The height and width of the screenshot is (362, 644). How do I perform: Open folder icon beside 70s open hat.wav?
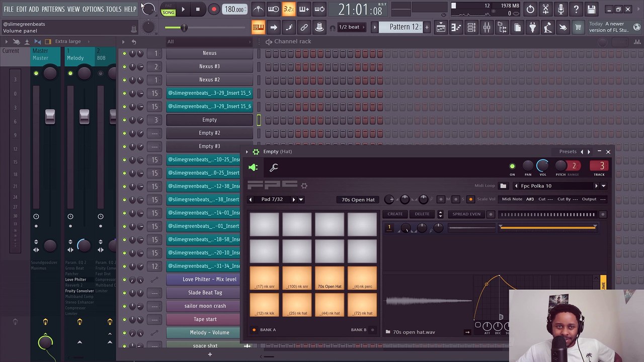click(x=388, y=332)
